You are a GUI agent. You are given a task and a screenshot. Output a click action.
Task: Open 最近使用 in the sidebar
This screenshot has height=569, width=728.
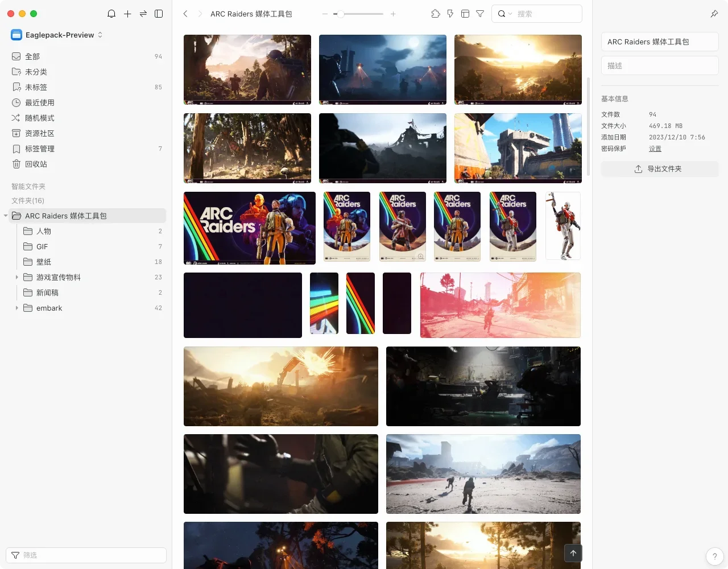[86, 102]
